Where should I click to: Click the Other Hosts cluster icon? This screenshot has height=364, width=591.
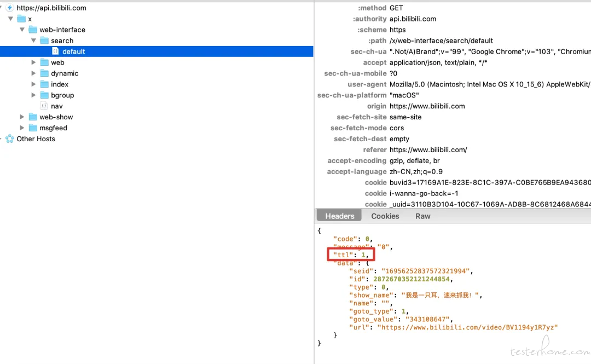(x=10, y=139)
